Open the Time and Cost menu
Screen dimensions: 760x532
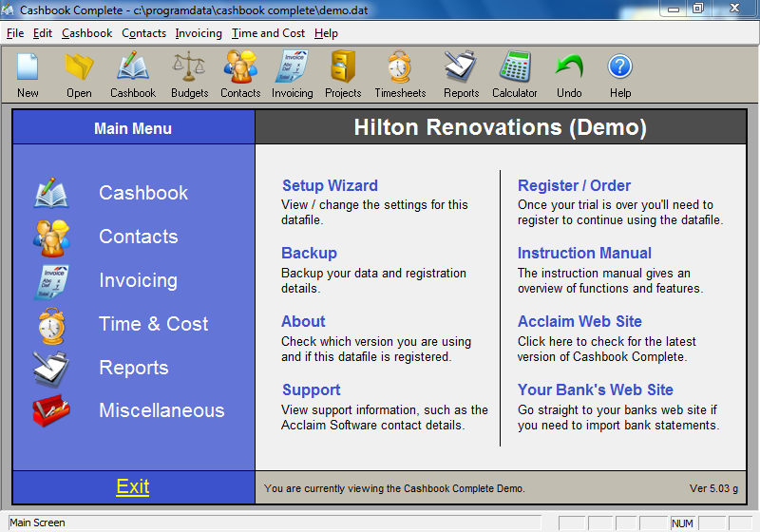pos(268,33)
